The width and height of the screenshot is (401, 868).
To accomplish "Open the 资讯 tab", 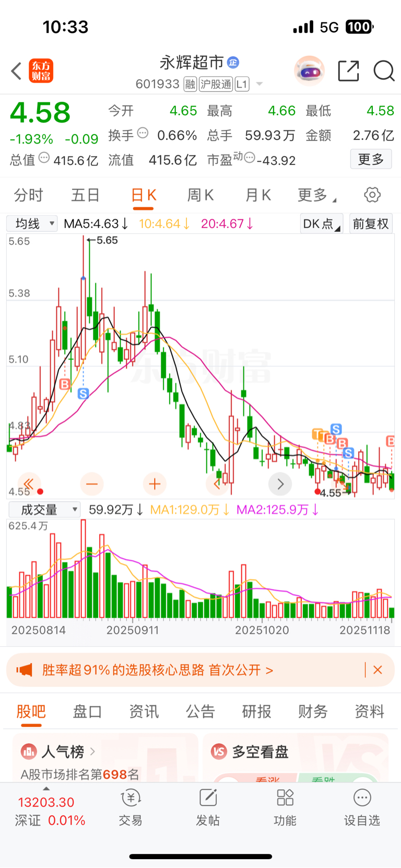I will click(x=144, y=711).
